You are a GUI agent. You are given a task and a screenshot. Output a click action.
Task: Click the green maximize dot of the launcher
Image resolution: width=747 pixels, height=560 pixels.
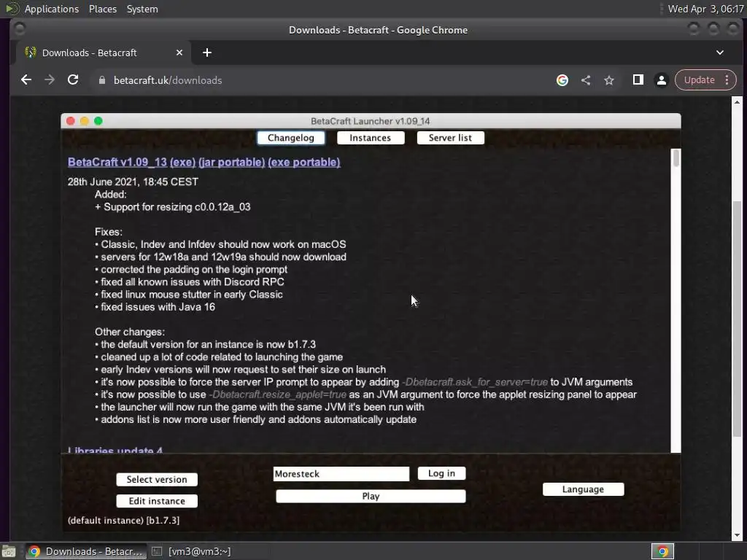(98, 121)
